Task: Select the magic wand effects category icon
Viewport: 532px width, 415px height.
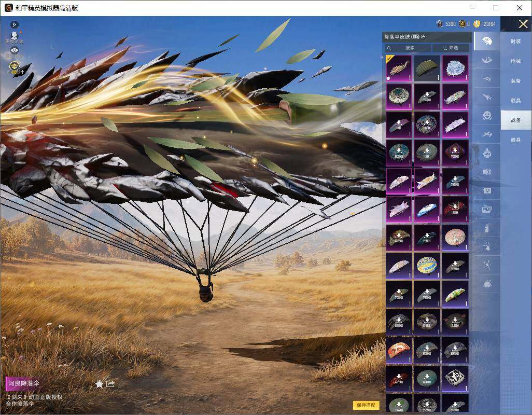Action: pyautogui.click(x=487, y=265)
